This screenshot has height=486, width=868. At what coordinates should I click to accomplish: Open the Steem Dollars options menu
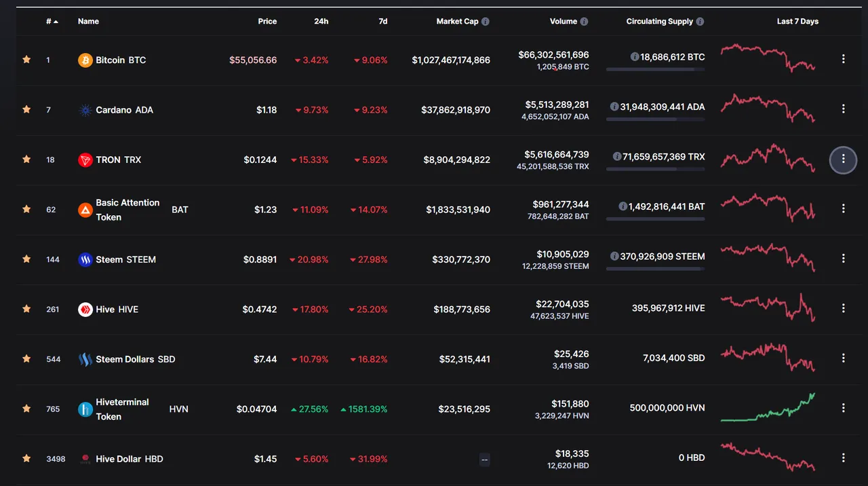(844, 358)
